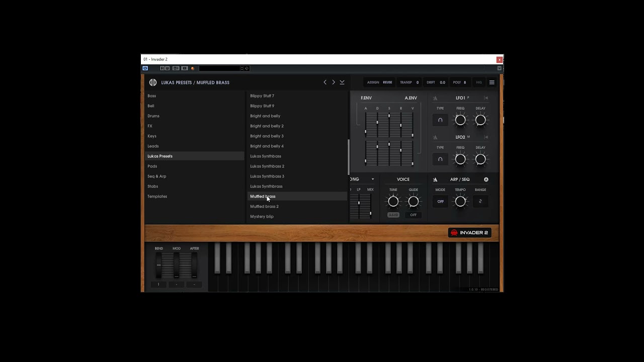Open host preset field dropdown arrows
Viewport: 644px width, 362px height.
[x=242, y=68]
